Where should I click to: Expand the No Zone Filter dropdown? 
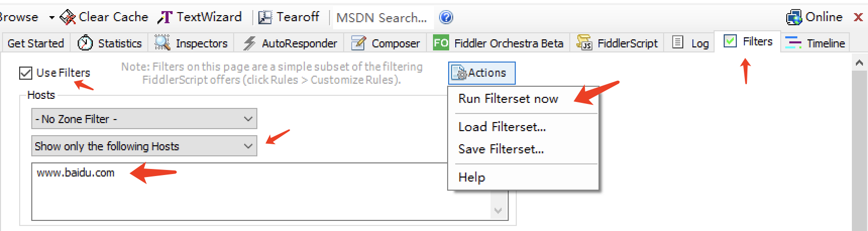144,119
